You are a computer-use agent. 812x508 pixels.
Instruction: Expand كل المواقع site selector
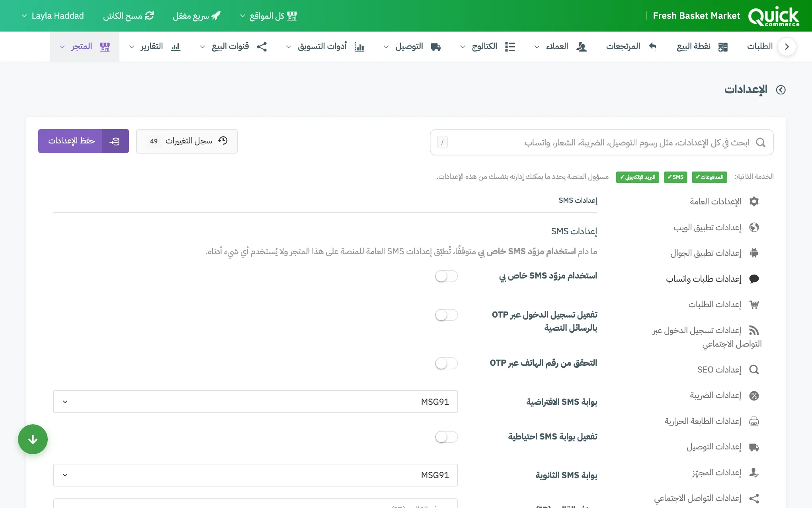coord(269,16)
